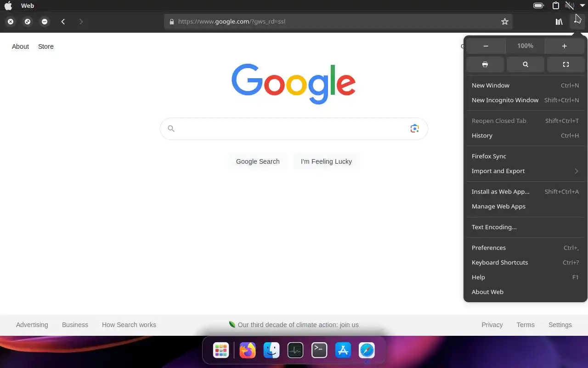
Task: Click Reopen Closed Tab entry
Action: [x=526, y=121]
